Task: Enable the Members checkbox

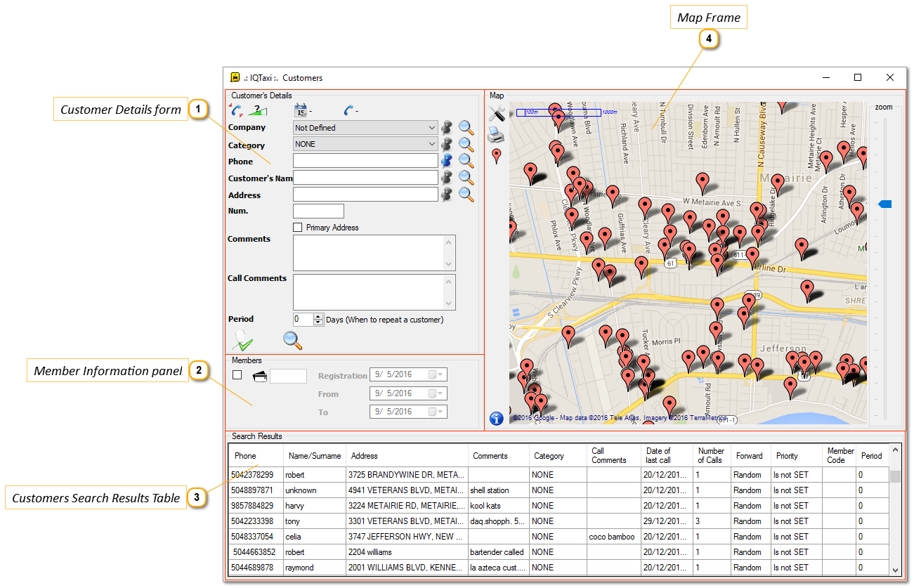Action: [237, 375]
